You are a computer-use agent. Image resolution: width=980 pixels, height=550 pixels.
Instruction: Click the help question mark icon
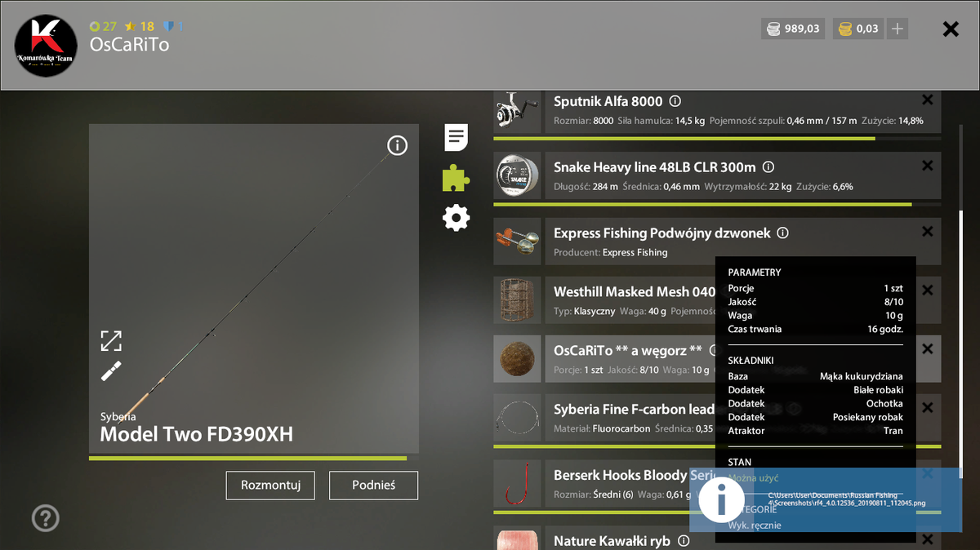(x=46, y=517)
